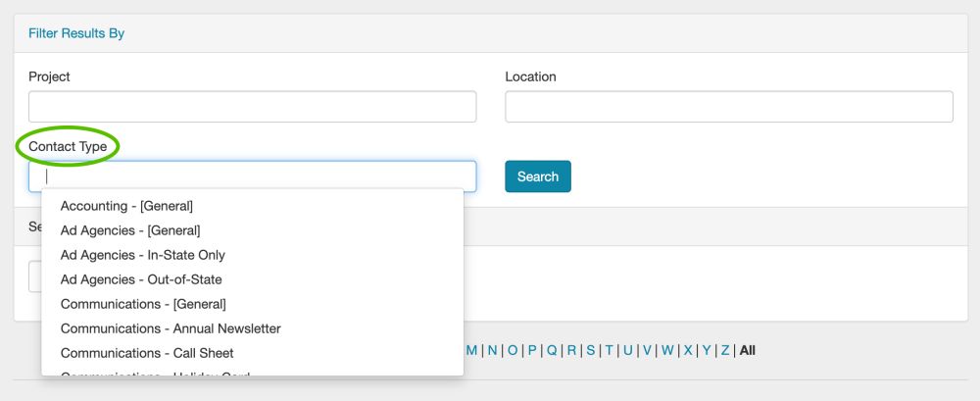Viewport: 980px width, 401px height.
Task: Show contacts under letter T
Action: coord(609,350)
